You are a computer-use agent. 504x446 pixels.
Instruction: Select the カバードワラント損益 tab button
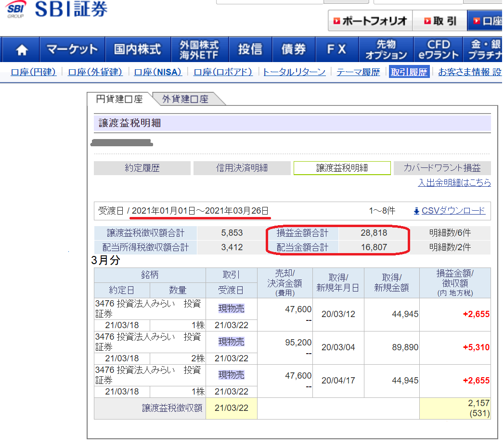coord(442,168)
